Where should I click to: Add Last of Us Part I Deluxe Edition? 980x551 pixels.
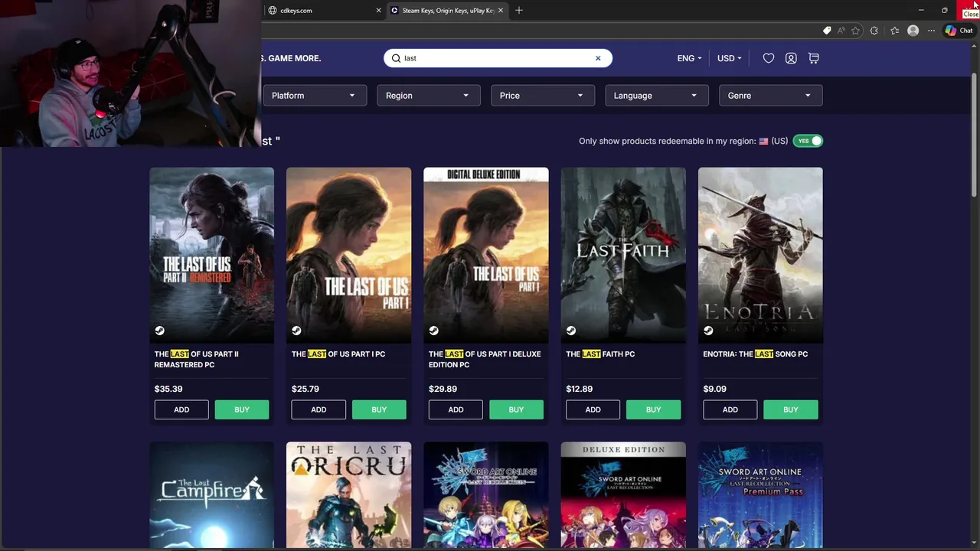[456, 409]
